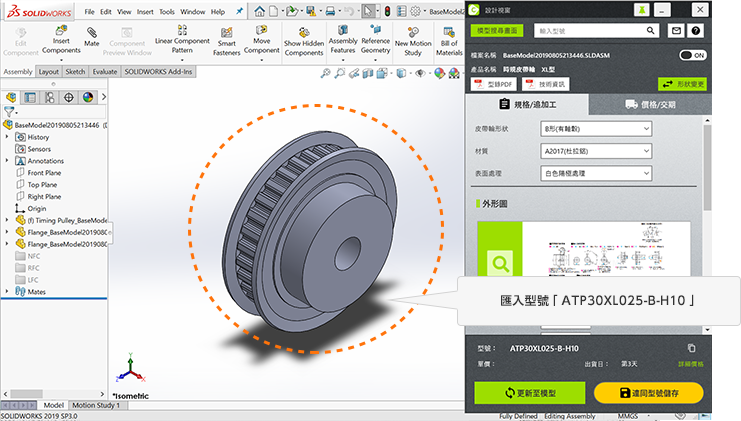Open the Tools menu

pos(167,12)
